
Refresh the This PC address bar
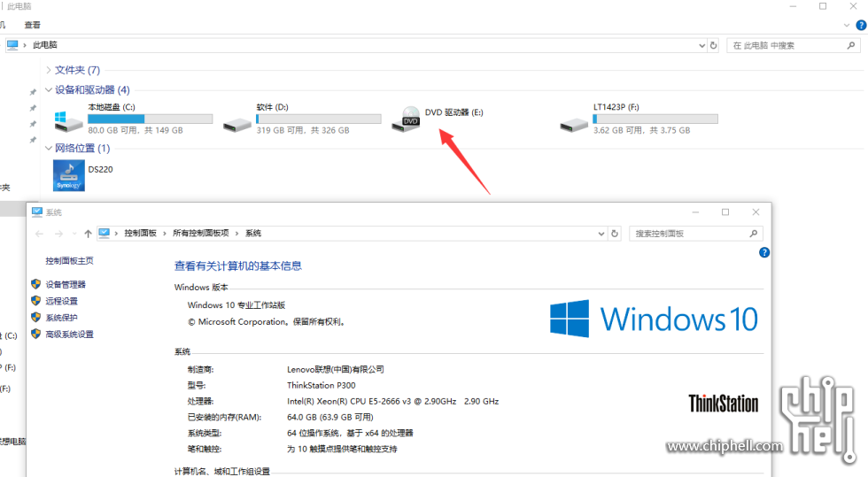(x=714, y=45)
